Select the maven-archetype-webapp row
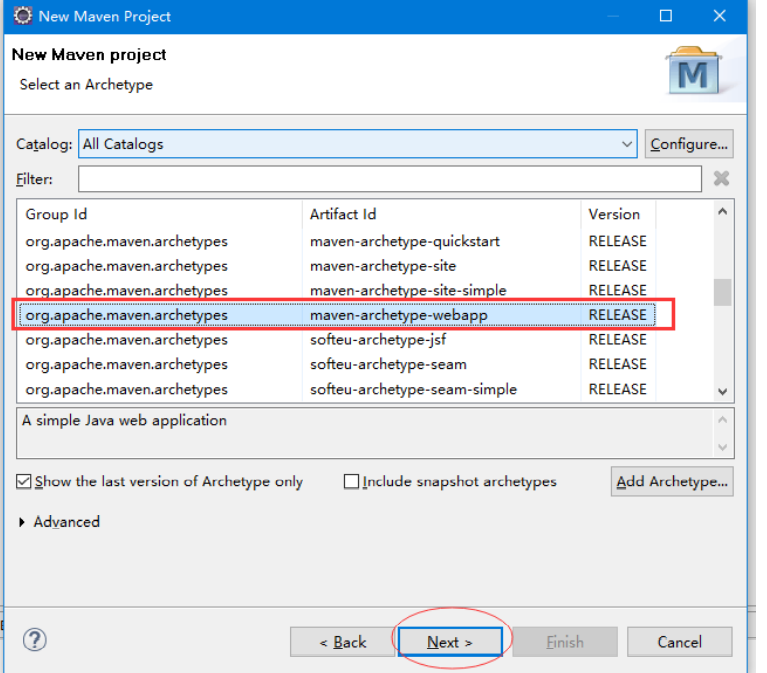Screen dimensions: 767x673 pos(338,315)
